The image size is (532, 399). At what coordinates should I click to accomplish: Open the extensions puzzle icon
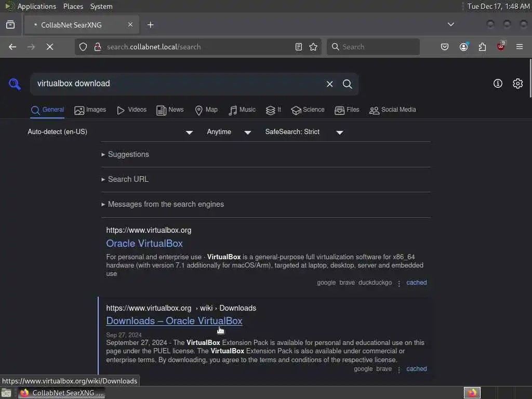coord(482,47)
